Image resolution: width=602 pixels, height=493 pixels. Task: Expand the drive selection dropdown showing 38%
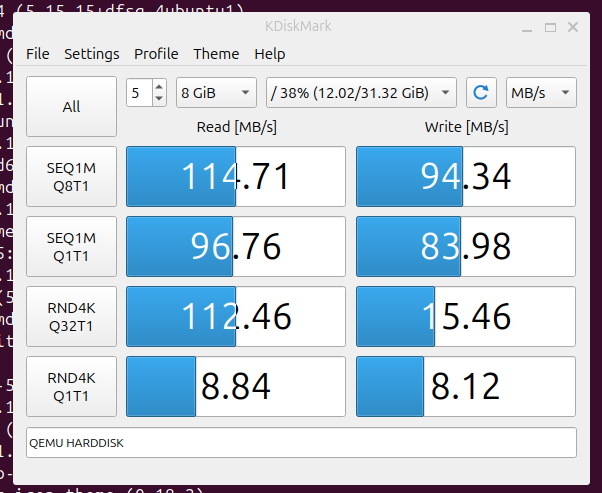(x=362, y=93)
